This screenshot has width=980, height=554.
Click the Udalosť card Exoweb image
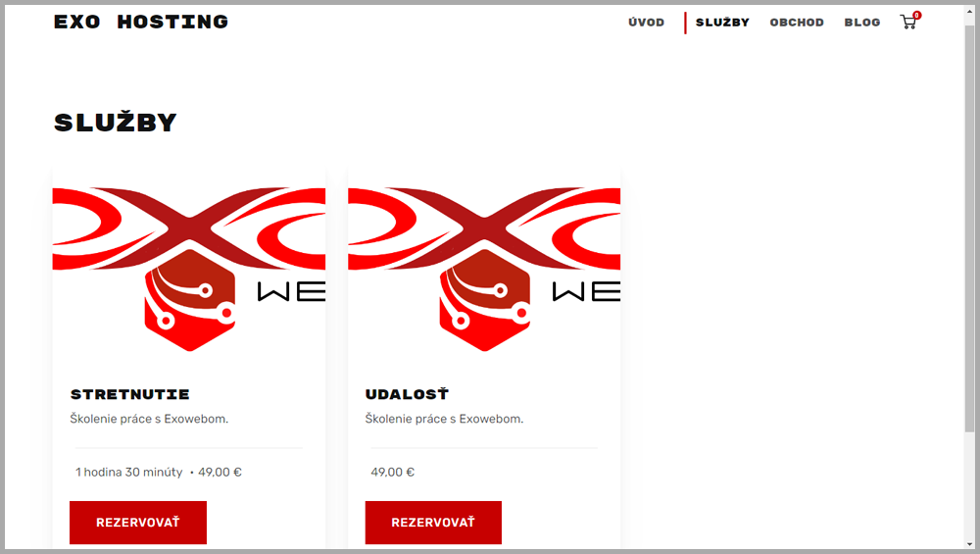[x=484, y=270]
